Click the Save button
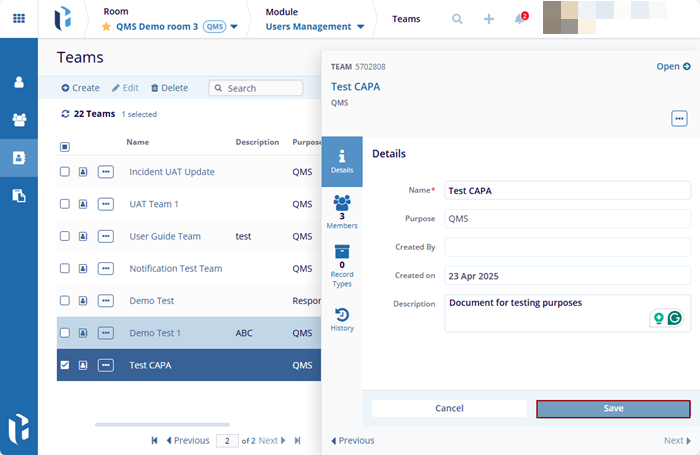This screenshot has width=700, height=455. [613, 408]
